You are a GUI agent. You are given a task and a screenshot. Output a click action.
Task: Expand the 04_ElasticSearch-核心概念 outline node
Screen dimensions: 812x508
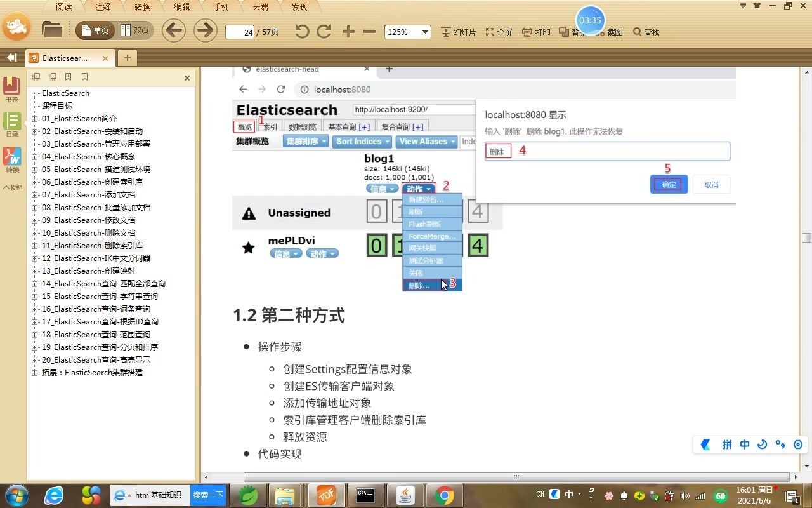tap(35, 157)
